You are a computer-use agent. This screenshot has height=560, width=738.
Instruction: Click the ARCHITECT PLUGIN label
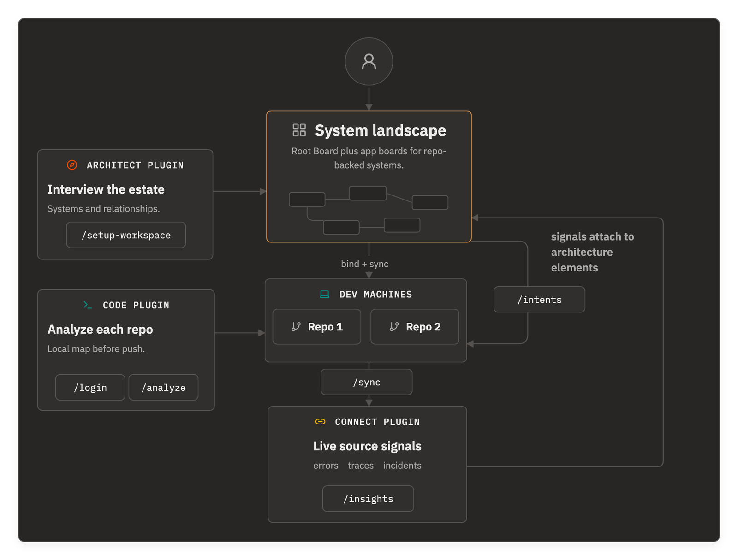click(135, 165)
